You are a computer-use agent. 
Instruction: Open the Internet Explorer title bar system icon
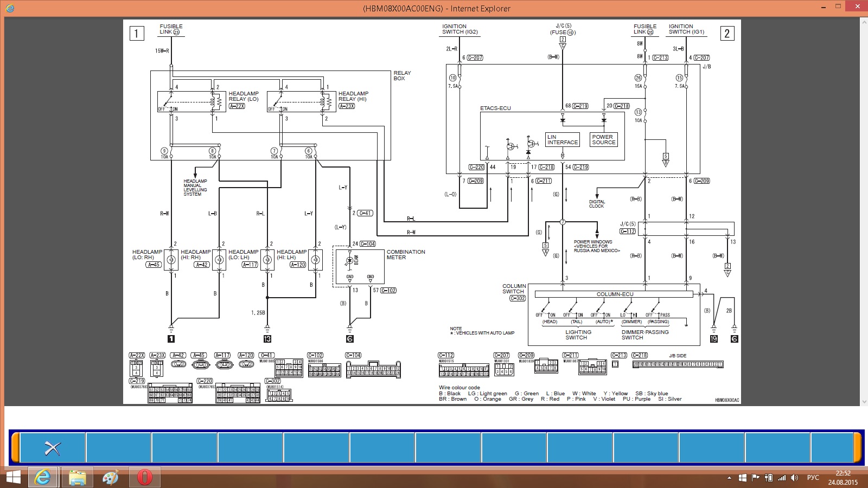tap(10, 8)
